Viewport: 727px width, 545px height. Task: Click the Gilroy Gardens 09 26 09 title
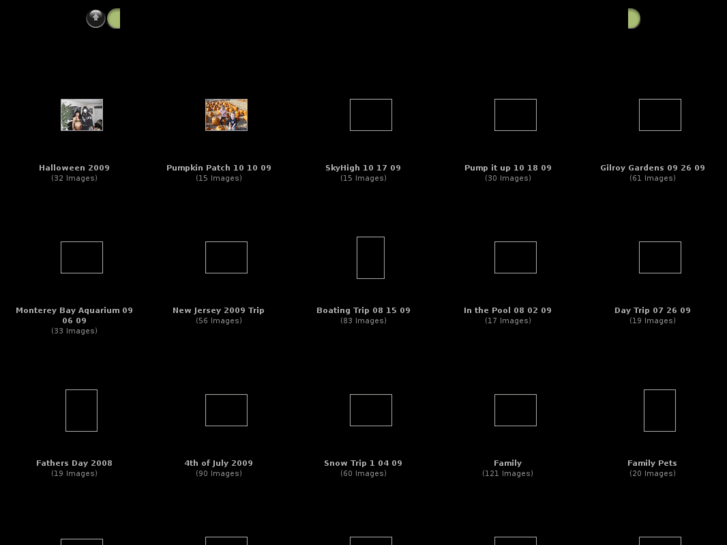[x=652, y=167]
